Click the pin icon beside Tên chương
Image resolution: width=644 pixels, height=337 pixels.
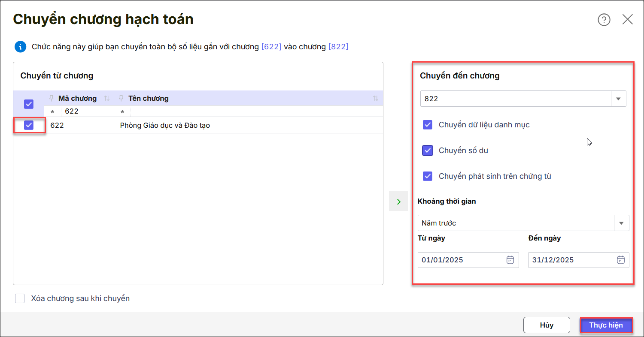(x=122, y=98)
